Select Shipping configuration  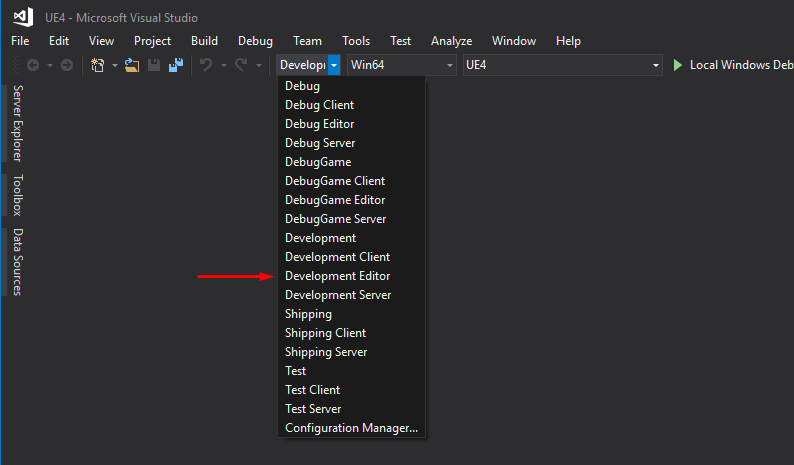[351, 314]
